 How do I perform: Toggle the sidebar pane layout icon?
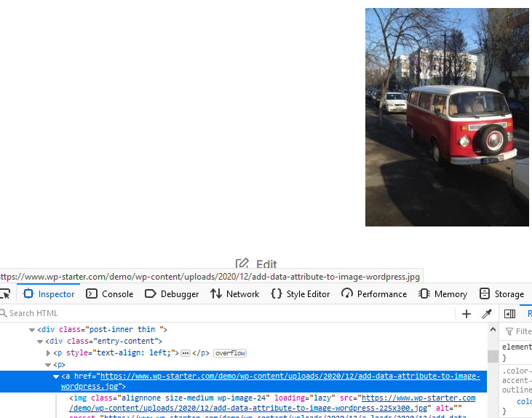509,314
